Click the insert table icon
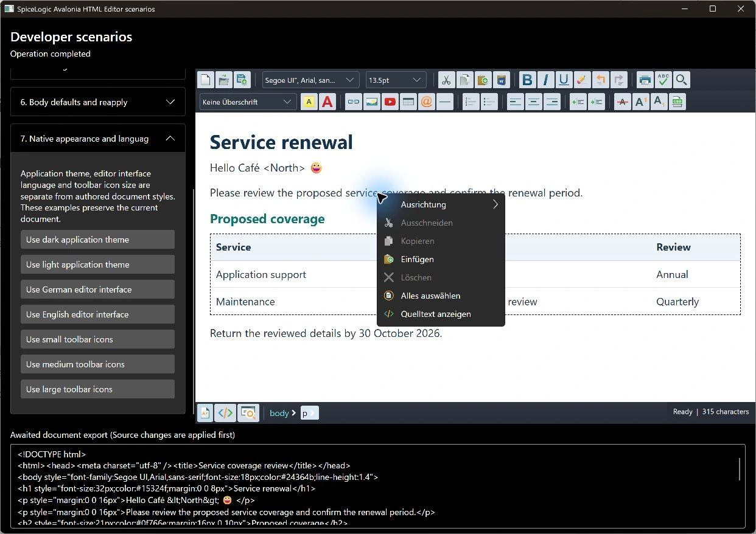This screenshot has height=534, width=756. (408, 102)
